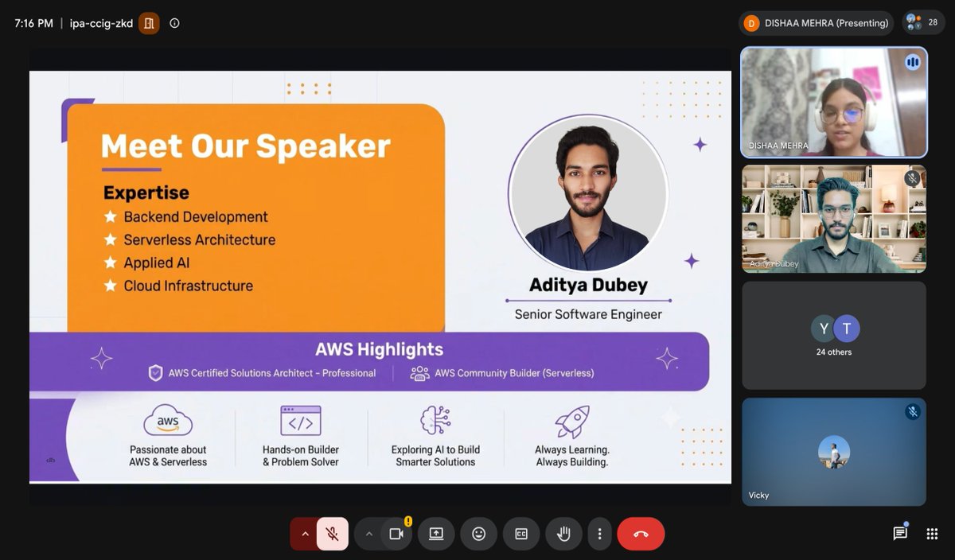The image size is (955, 560).
Task: Click "Meet Our Speaker" slide heading
Action: [x=246, y=146]
